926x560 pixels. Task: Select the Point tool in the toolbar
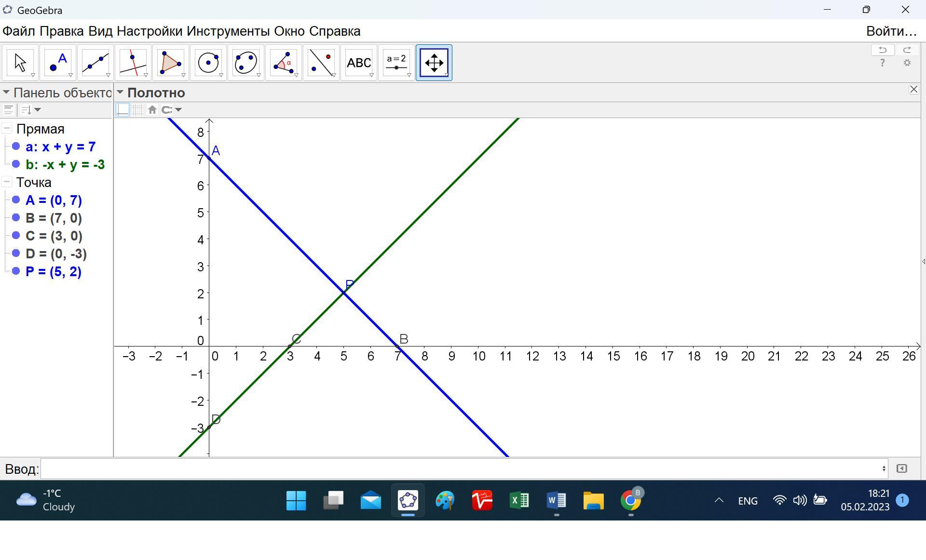(x=58, y=63)
